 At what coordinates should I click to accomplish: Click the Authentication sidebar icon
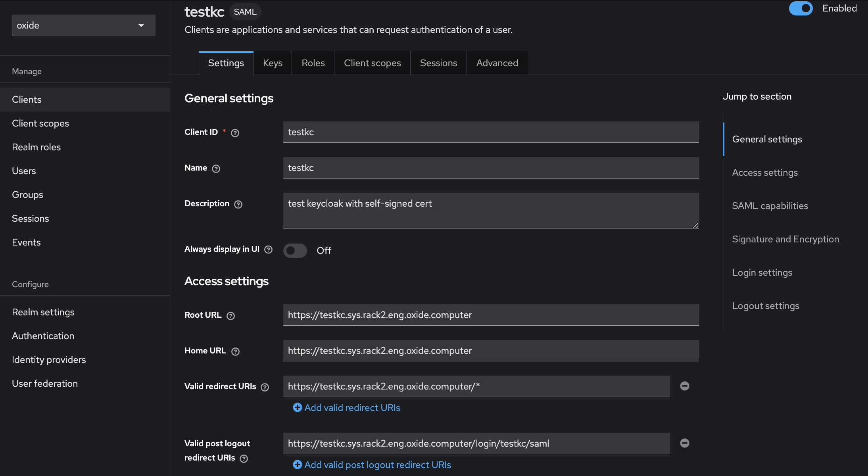point(43,335)
